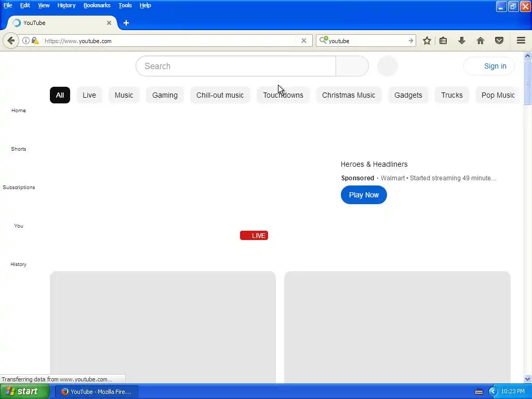The image size is (532, 399).
Task: Select the Music filter chip
Action: click(124, 95)
